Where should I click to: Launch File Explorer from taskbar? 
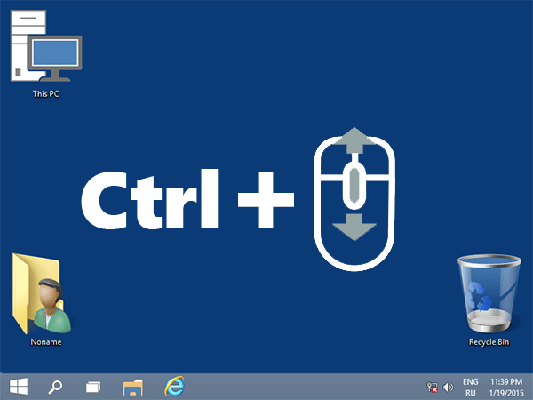(133, 387)
